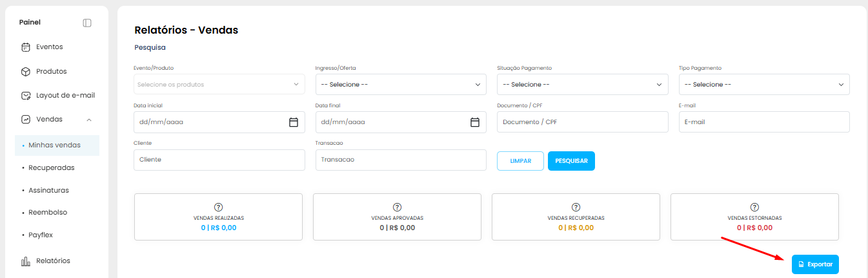Open calendar picker for Data inicial
This screenshot has height=278, width=868.
click(x=293, y=122)
